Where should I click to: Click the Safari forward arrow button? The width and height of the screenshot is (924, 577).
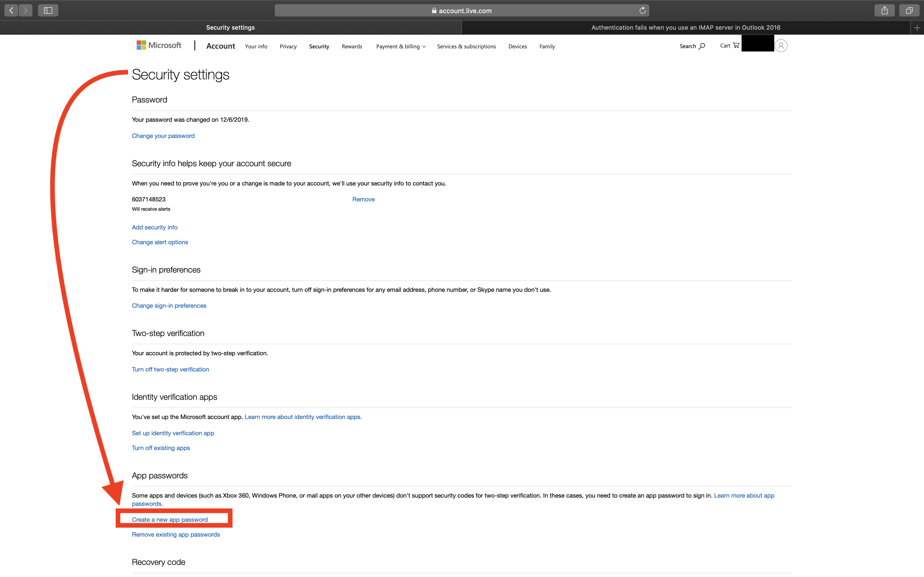(26, 10)
